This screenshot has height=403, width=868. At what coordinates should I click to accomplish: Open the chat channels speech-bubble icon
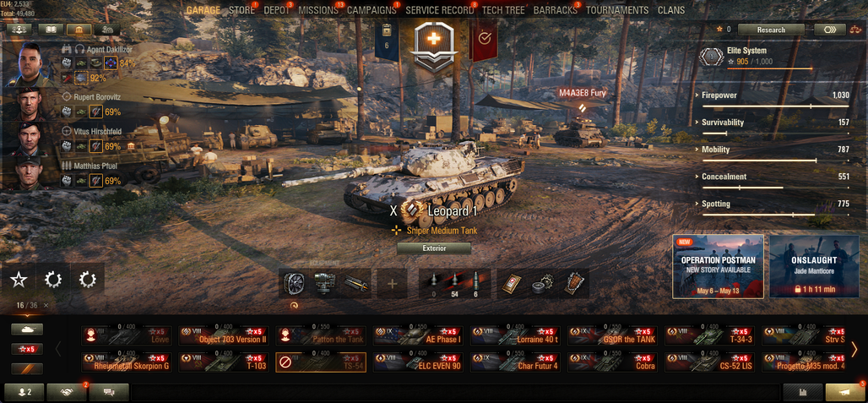(109, 392)
